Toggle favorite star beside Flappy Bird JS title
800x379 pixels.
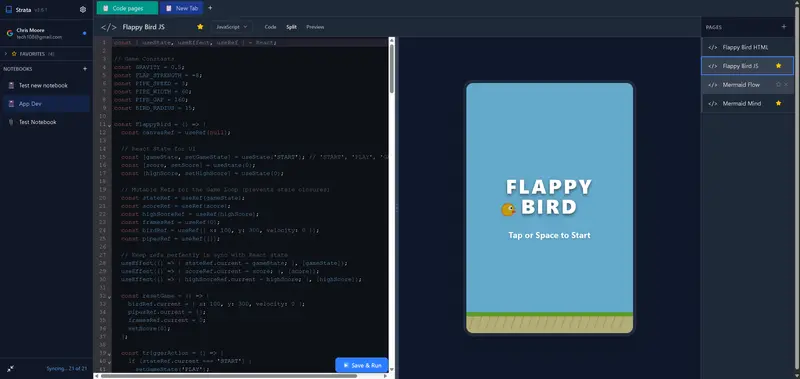[x=200, y=27]
